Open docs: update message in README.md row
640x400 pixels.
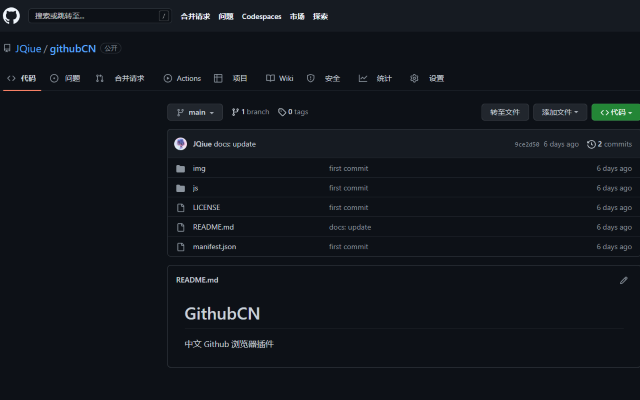tap(350, 227)
